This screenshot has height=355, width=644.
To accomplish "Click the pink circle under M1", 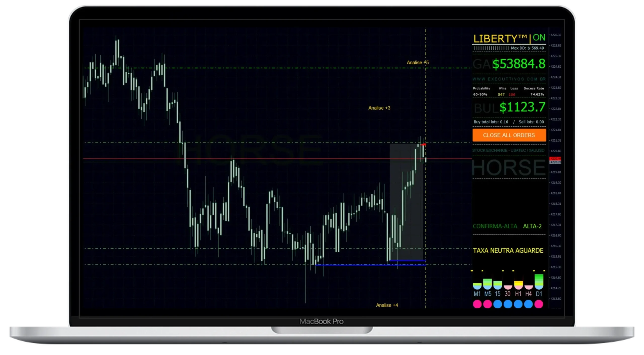I will coord(477,304).
